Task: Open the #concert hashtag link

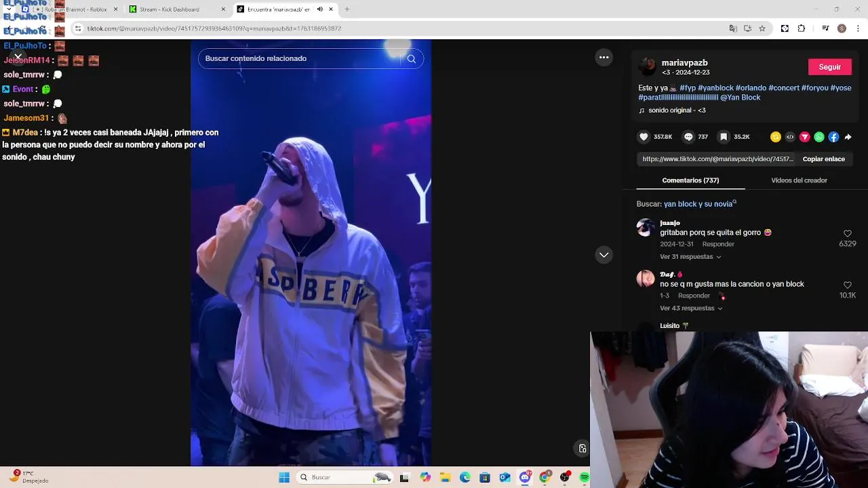Action: (x=784, y=88)
